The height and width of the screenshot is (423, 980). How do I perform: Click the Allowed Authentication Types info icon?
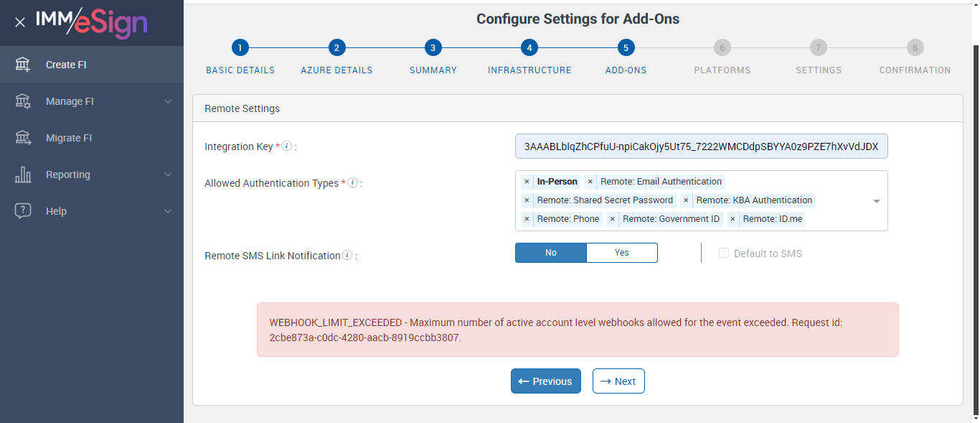[352, 182]
